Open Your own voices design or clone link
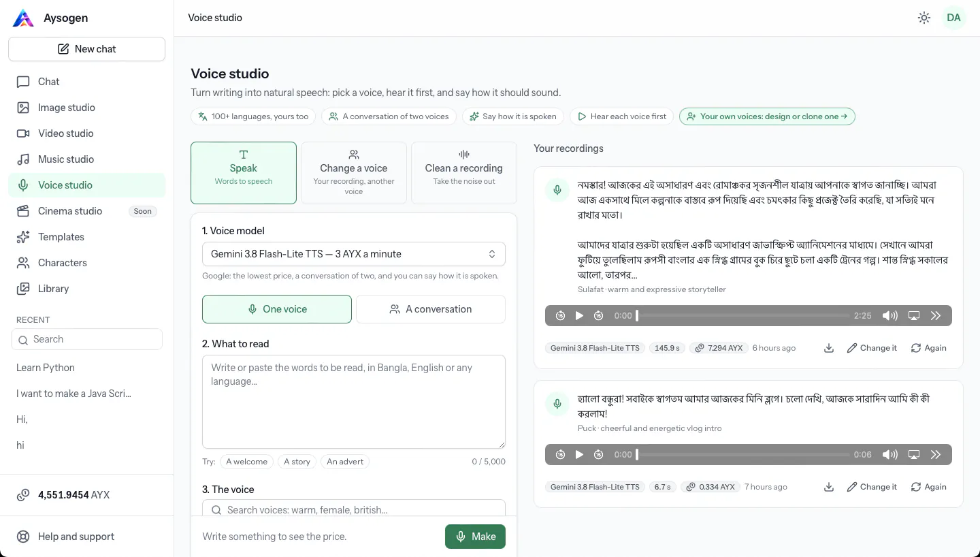 pos(767,116)
